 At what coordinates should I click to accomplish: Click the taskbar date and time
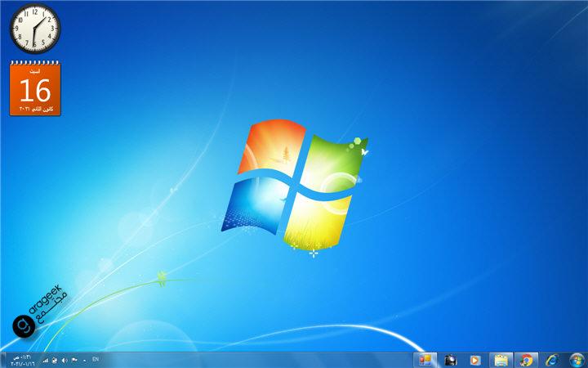[23, 361]
